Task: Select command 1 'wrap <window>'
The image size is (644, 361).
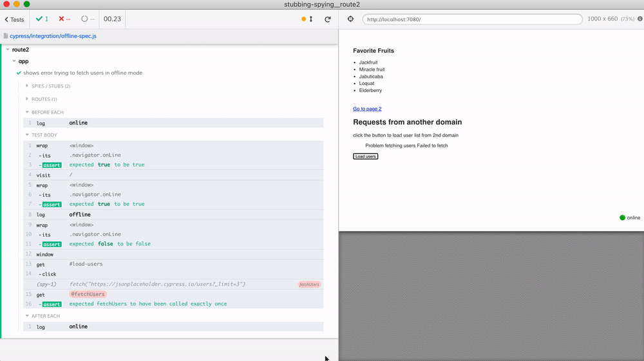Action: pyautogui.click(x=173, y=145)
